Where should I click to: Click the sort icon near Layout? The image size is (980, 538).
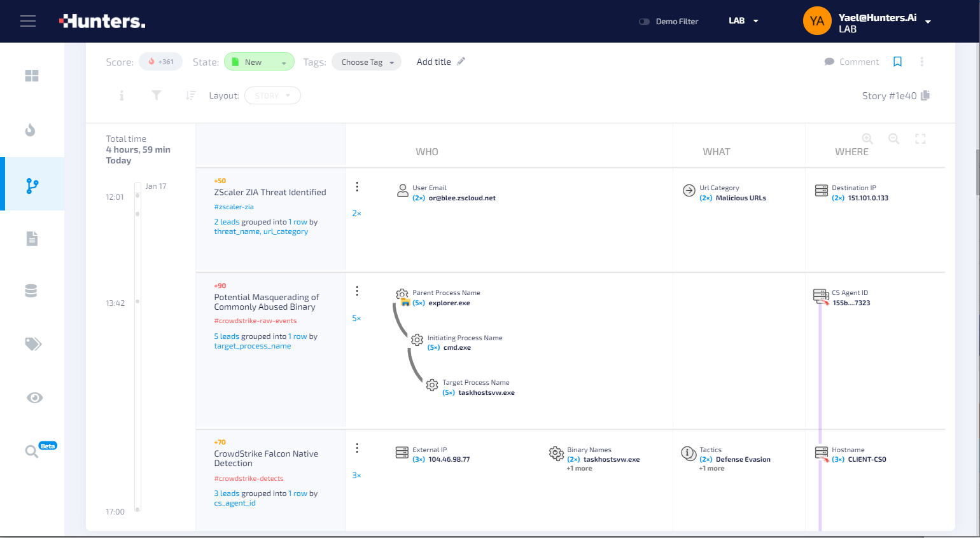click(190, 95)
